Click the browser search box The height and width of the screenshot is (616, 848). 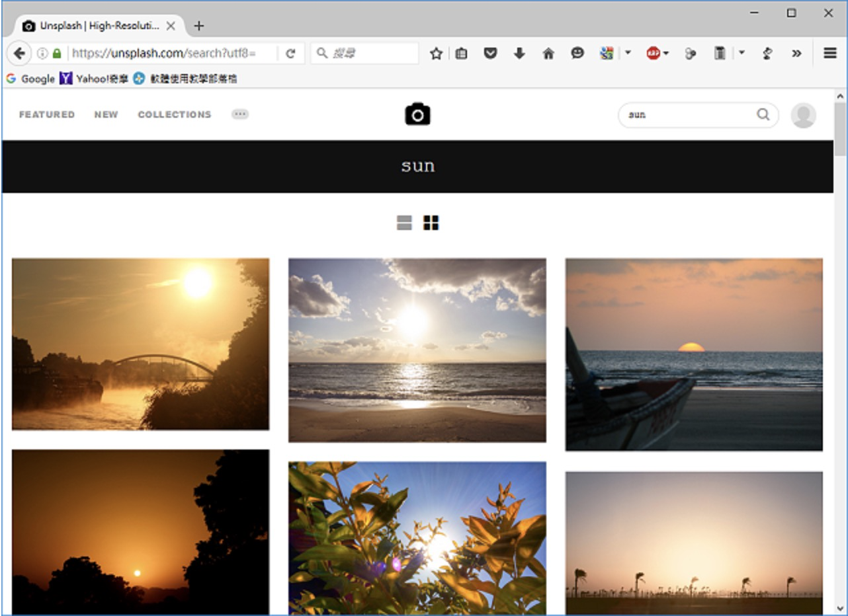click(x=364, y=54)
